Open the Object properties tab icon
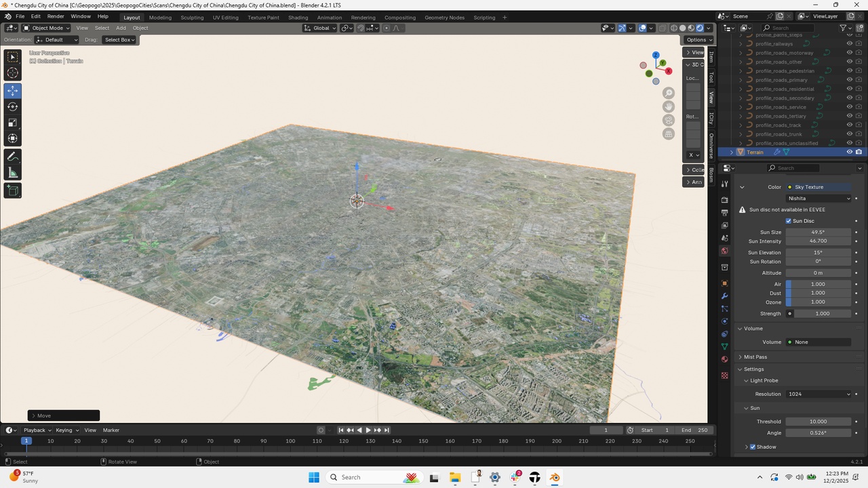The height and width of the screenshot is (488, 868). [x=724, y=283]
